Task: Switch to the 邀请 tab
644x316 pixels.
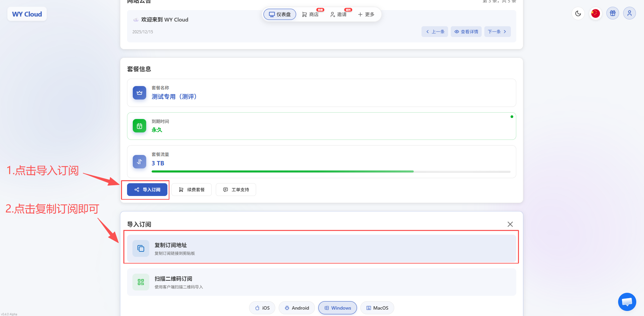Action: pos(338,14)
